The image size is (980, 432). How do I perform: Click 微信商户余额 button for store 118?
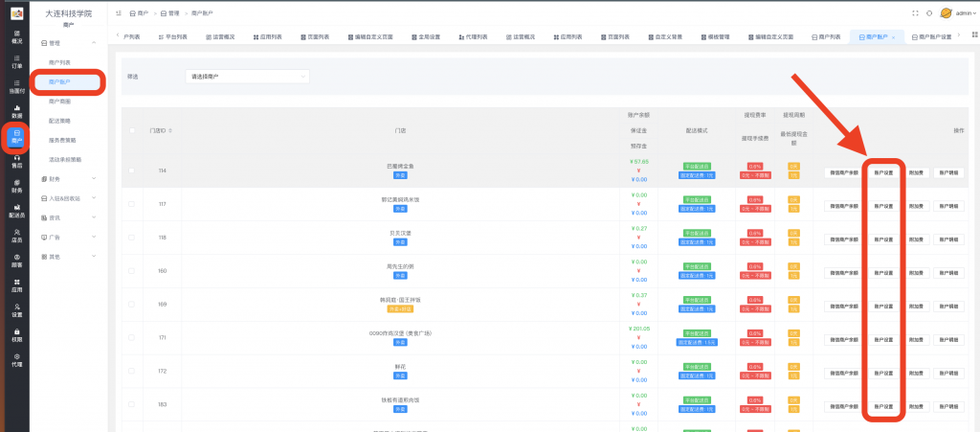tap(841, 239)
